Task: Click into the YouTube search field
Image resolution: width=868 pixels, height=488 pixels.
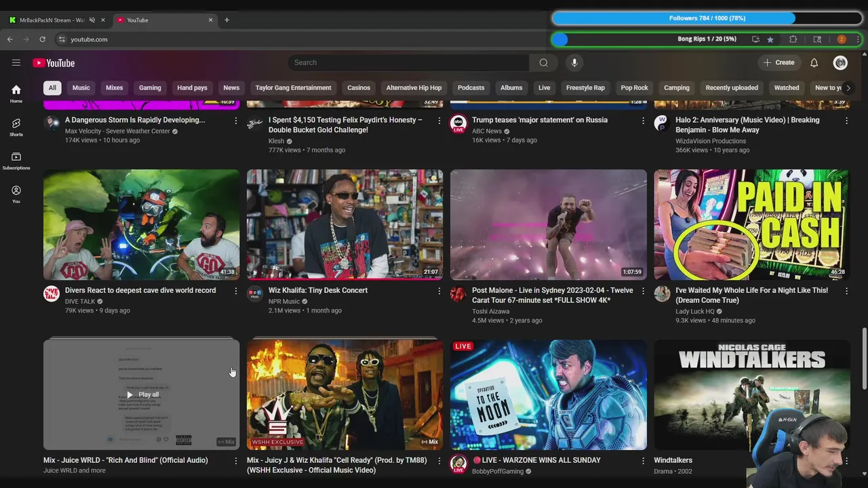Action: pos(408,62)
